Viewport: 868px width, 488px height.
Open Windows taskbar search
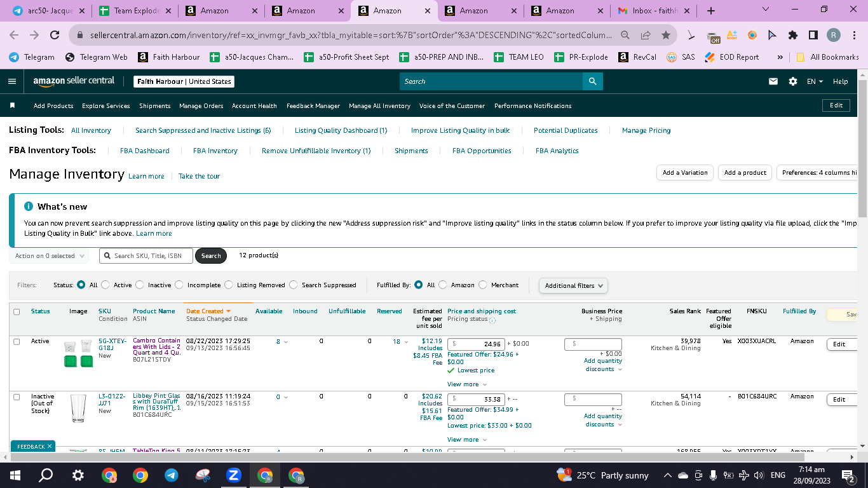coord(46,475)
